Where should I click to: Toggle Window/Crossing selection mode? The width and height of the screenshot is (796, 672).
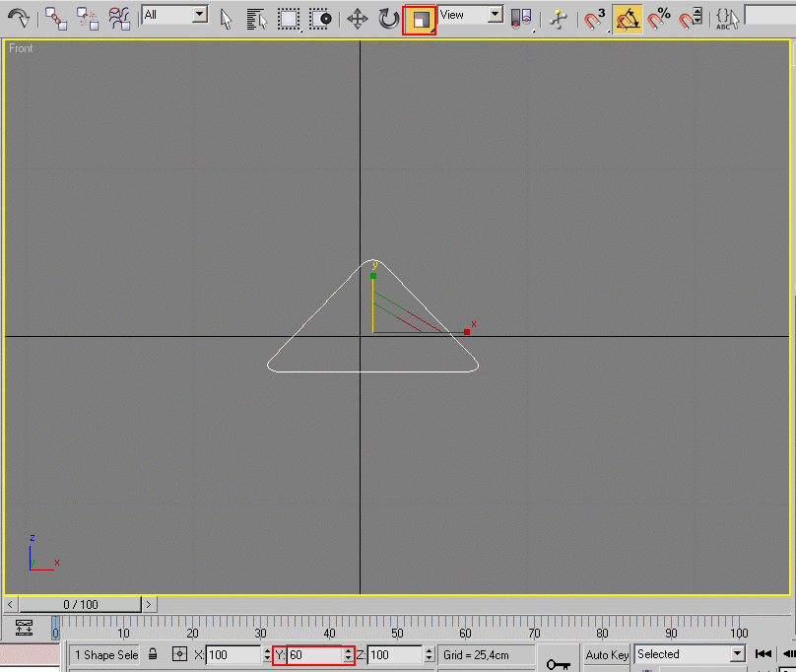320,20
